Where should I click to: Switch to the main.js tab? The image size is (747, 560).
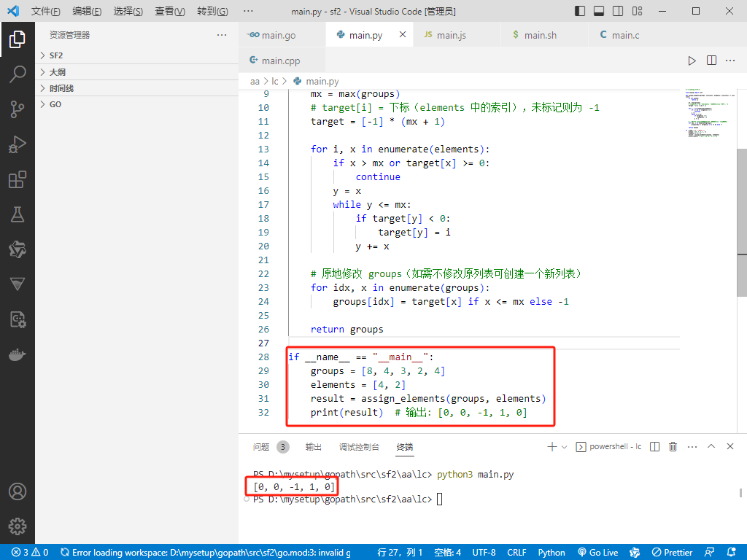[457, 35]
